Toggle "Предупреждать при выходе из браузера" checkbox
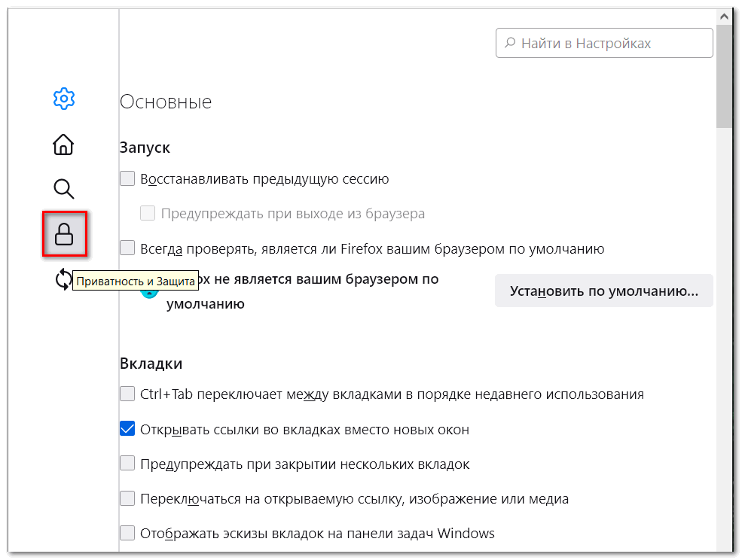 (x=148, y=213)
